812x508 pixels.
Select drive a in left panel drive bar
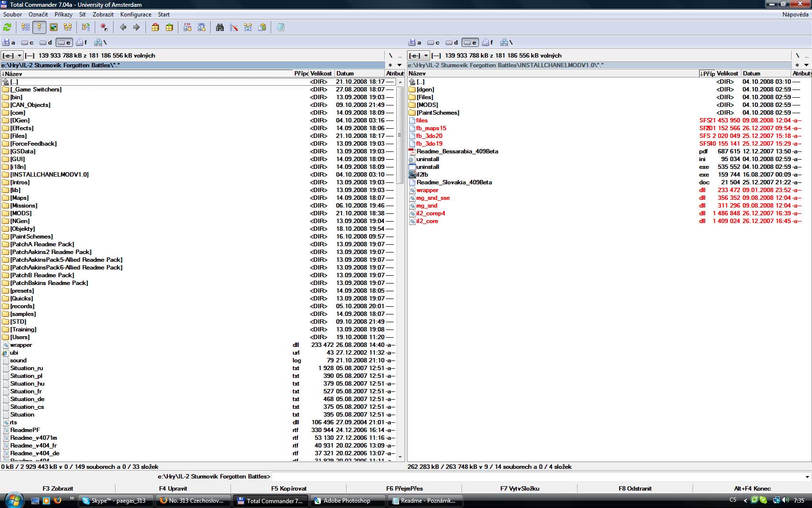click(x=9, y=43)
